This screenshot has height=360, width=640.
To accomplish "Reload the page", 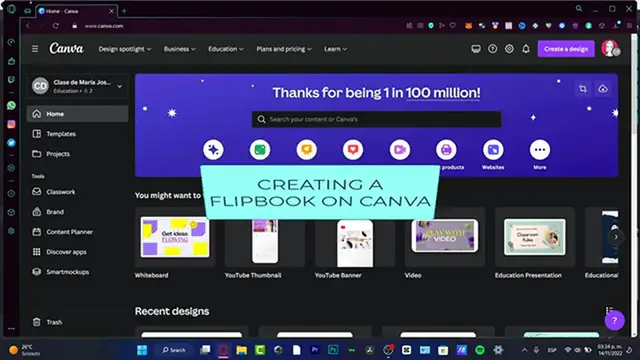I will pos(56,26).
